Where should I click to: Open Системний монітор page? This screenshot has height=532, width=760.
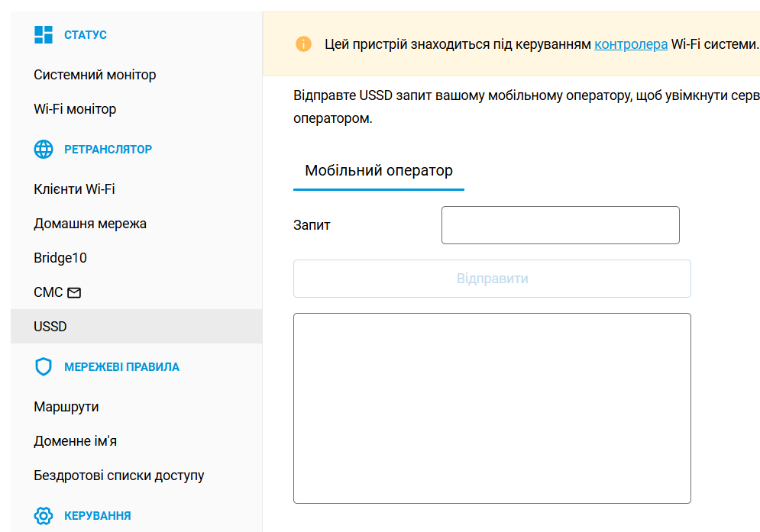[95, 75]
